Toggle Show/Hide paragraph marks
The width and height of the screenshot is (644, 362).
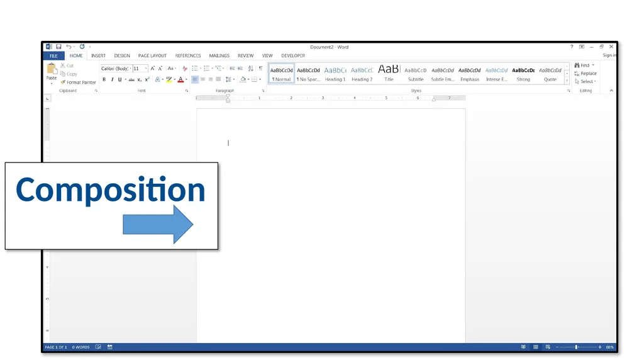[x=260, y=69]
